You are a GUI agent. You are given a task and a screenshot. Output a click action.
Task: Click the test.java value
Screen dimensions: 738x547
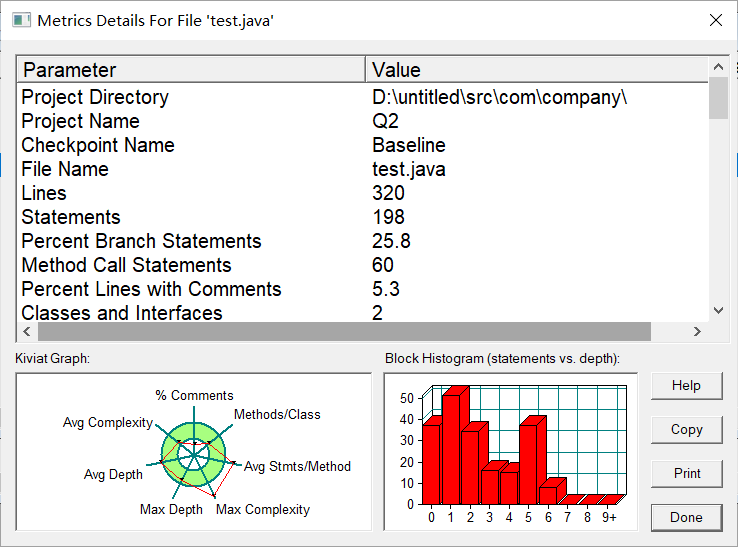point(409,169)
